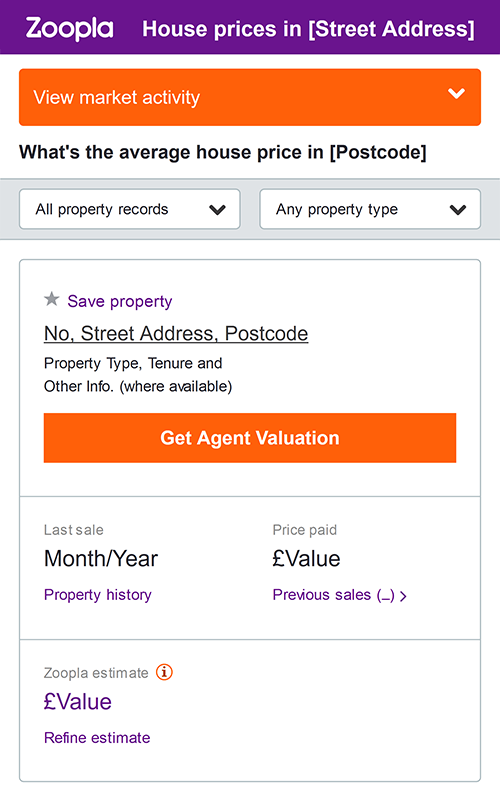Click the Refine estimate link
The image size is (500, 790).
[x=97, y=738]
